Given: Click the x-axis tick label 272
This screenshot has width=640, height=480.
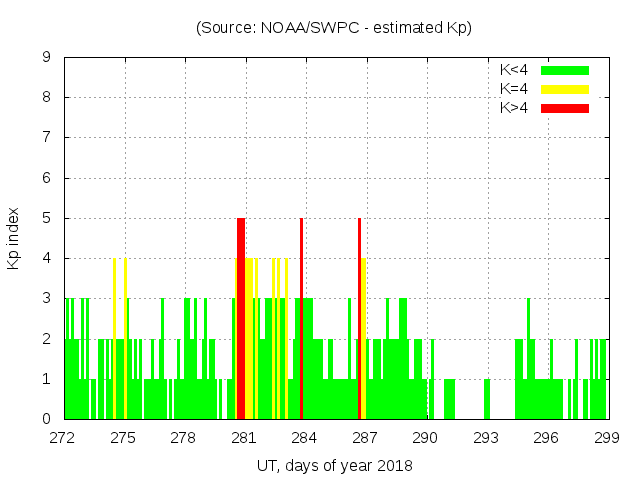Looking at the screenshot, I should (x=63, y=437).
